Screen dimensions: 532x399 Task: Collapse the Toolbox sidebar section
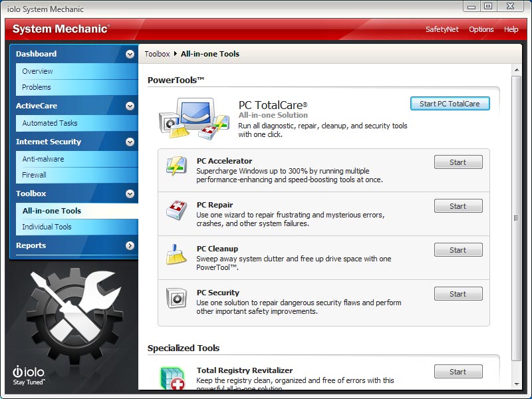(x=130, y=194)
